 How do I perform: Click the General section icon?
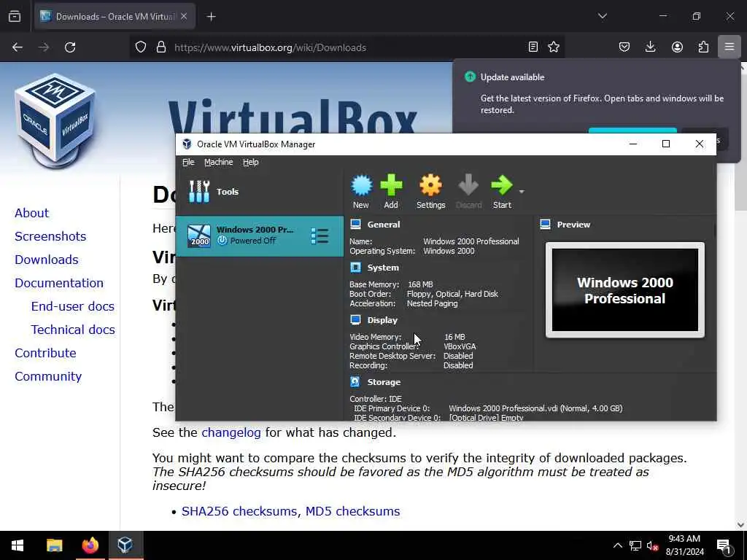(x=355, y=225)
